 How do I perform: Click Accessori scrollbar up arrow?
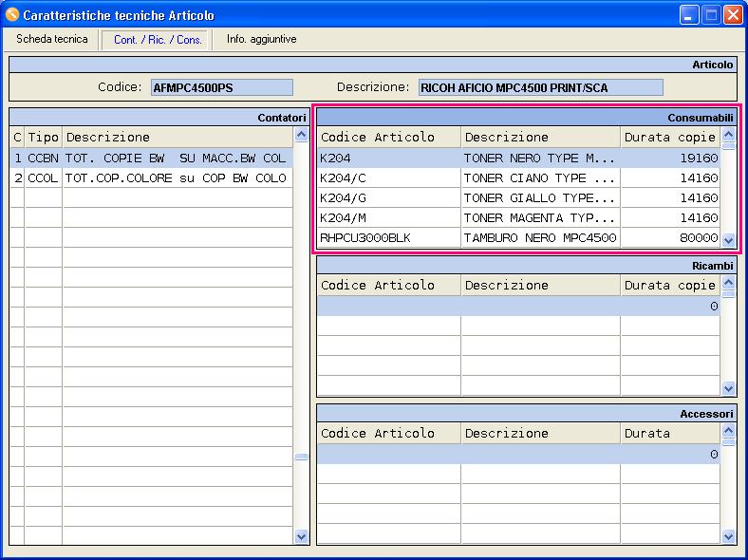728,431
